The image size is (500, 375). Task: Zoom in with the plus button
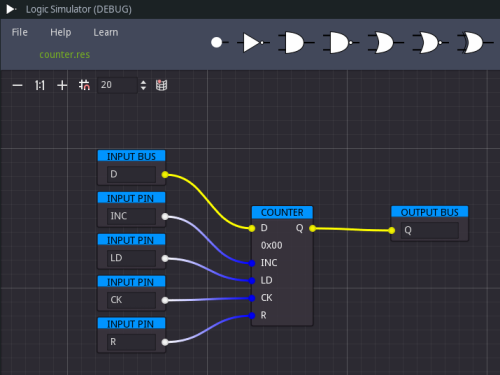62,85
